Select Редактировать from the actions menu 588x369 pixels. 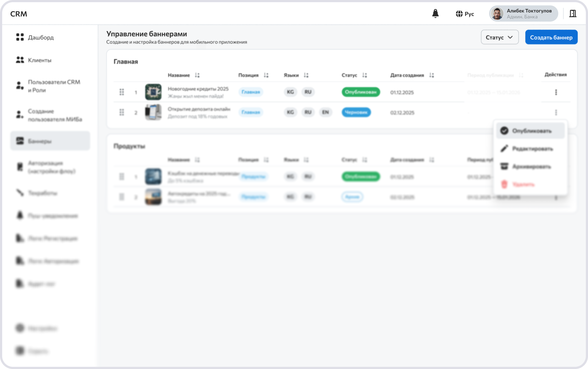[x=530, y=149]
